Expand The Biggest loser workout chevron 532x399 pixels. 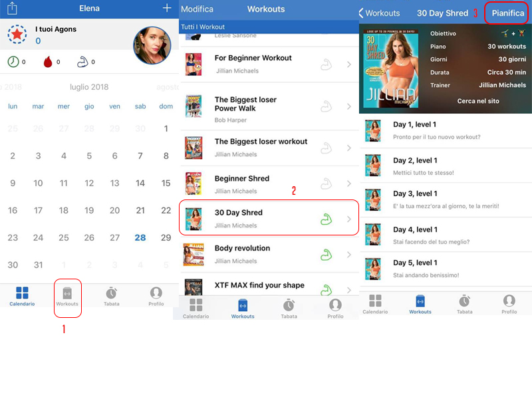(x=348, y=148)
